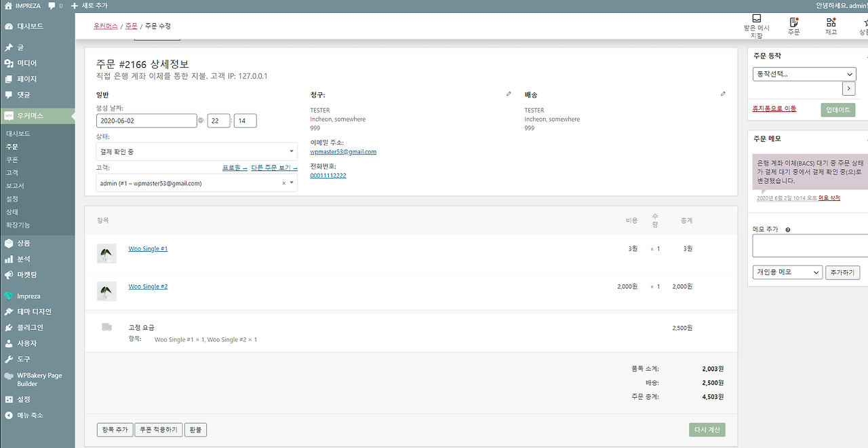Open WooCommerce 설정 submenu item
Screen dimensions: 868x448
click(12, 199)
